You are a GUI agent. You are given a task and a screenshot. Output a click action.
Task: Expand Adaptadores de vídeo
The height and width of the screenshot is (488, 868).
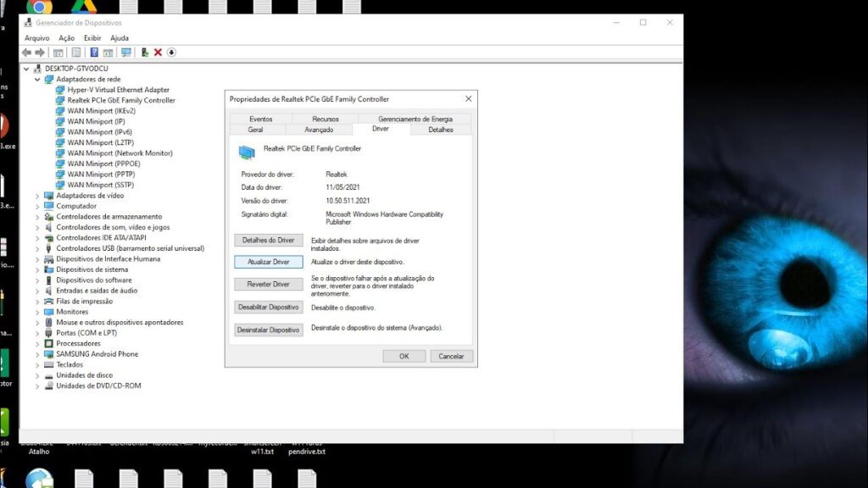(37, 196)
